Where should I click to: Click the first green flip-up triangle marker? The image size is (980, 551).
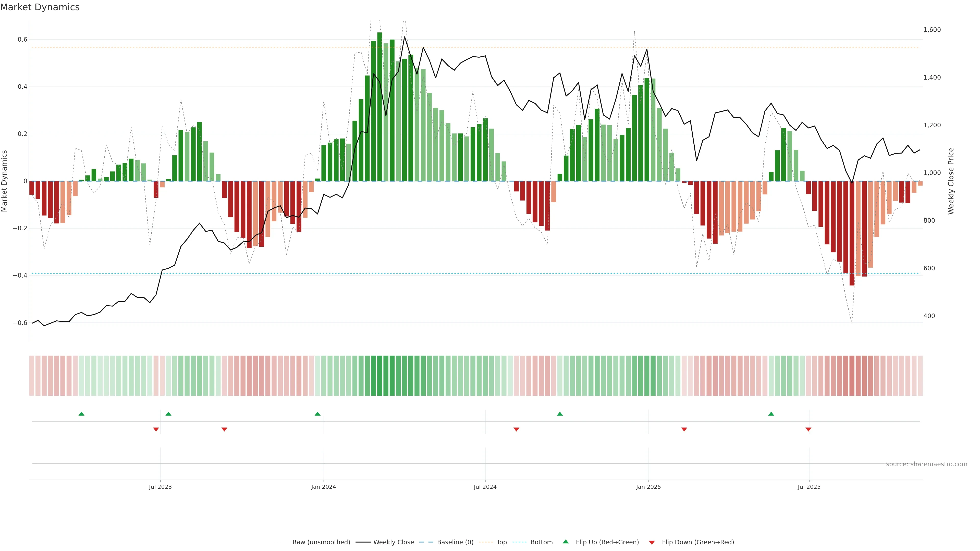(81, 414)
